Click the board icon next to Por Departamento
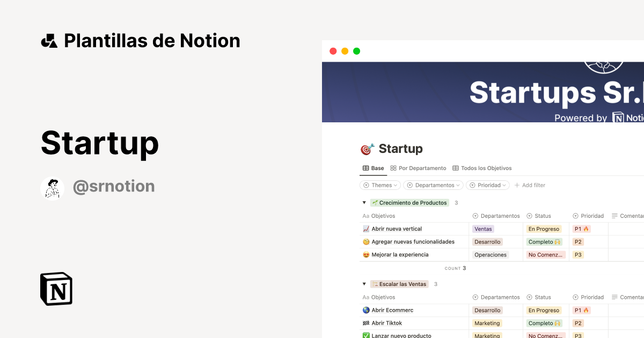This screenshot has height=338, width=644. pos(393,168)
